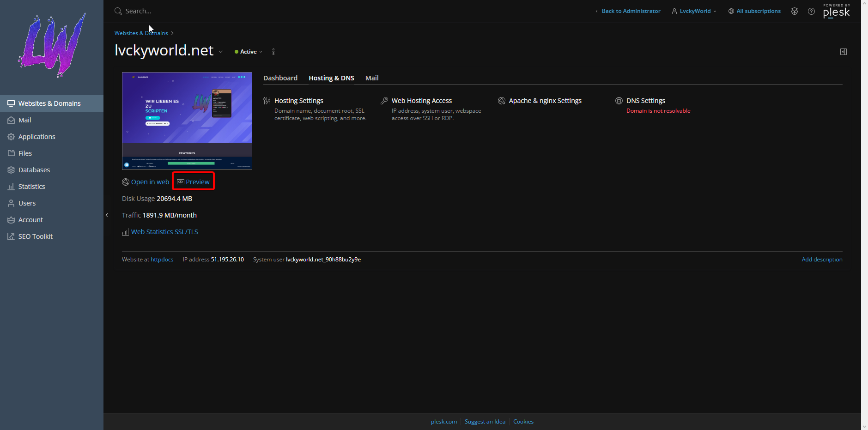The image size is (868, 430).
Task: Open Databases in the sidebar
Action: 34,170
